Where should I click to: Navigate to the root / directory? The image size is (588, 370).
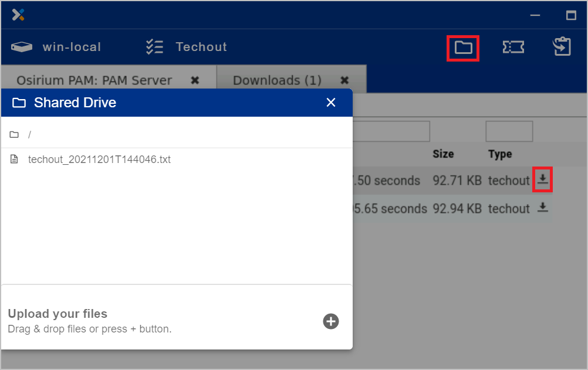point(29,134)
